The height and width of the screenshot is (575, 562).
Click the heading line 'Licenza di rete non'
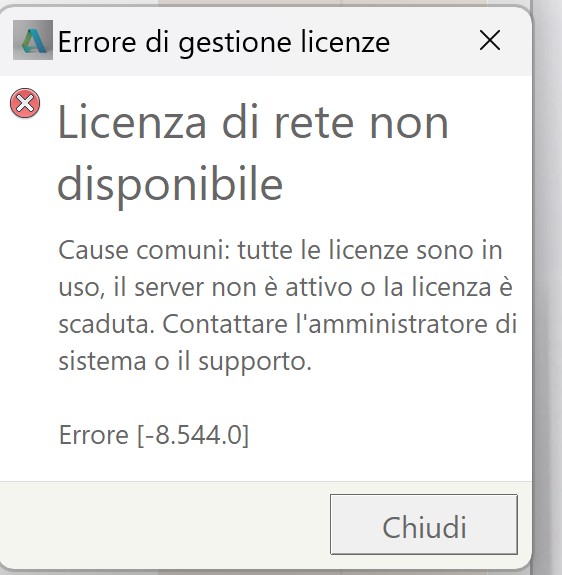click(253, 123)
